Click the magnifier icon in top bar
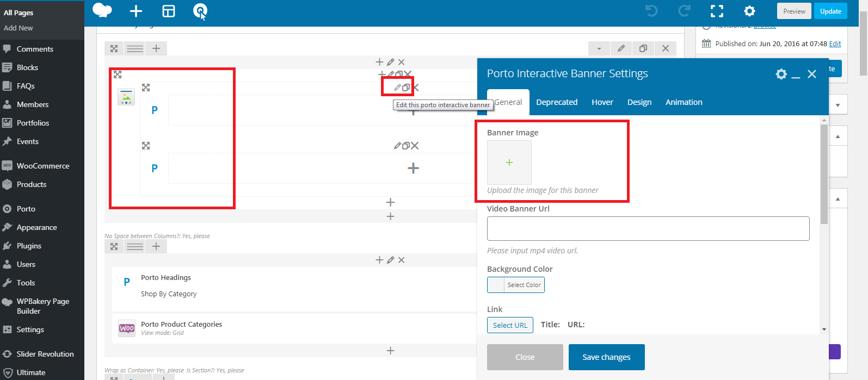 point(200,10)
